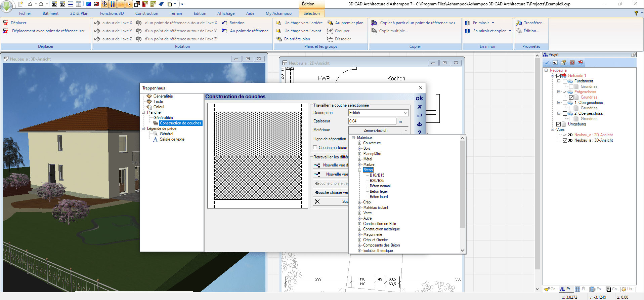Click the En miroir icon
This screenshot has height=300, width=644.
tap(468, 23)
